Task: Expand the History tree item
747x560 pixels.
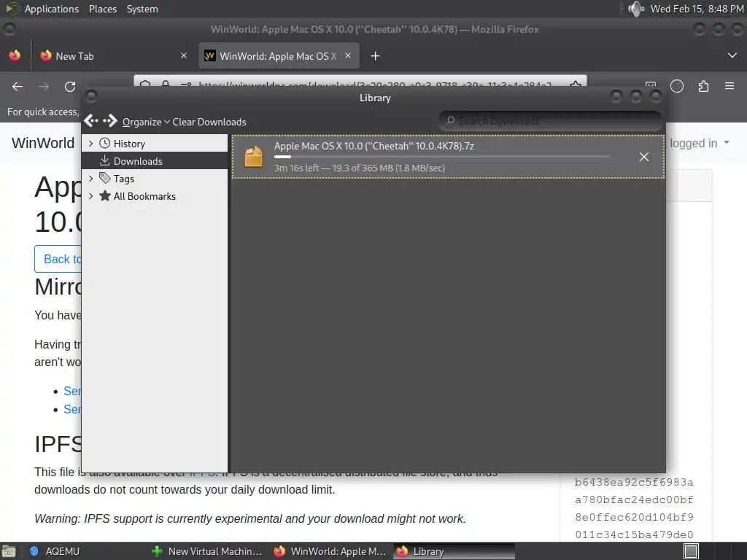Action: coord(91,144)
